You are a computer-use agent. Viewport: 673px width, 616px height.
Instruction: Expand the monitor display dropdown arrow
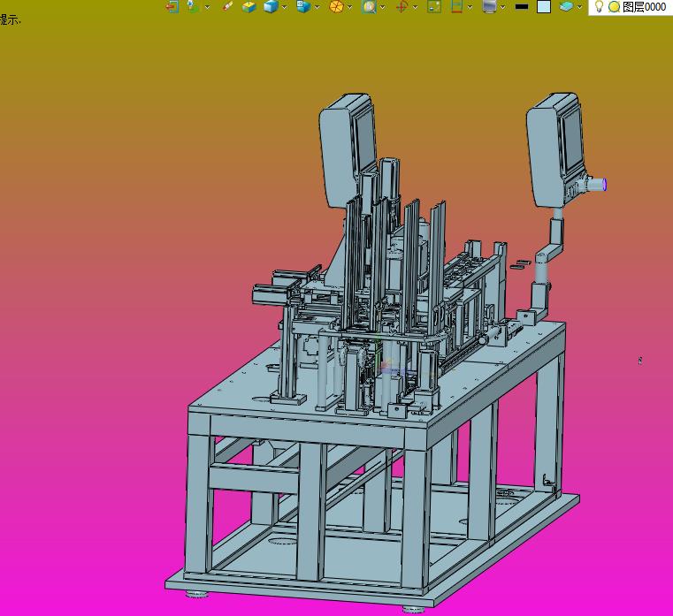pyautogui.click(x=502, y=7)
